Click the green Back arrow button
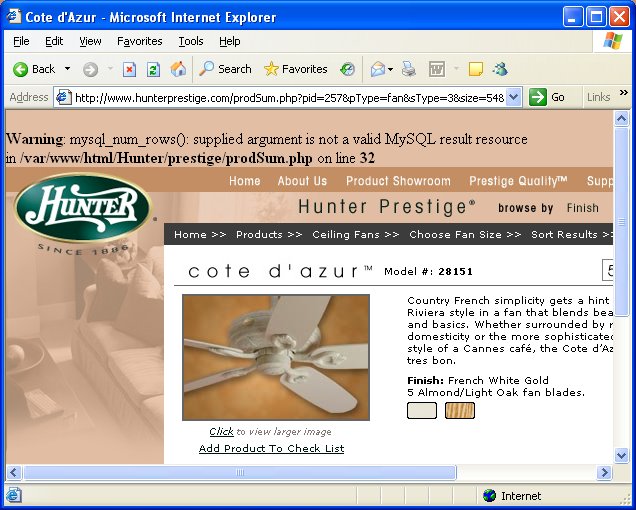The height and width of the screenshot is (510, 636). 20,69
